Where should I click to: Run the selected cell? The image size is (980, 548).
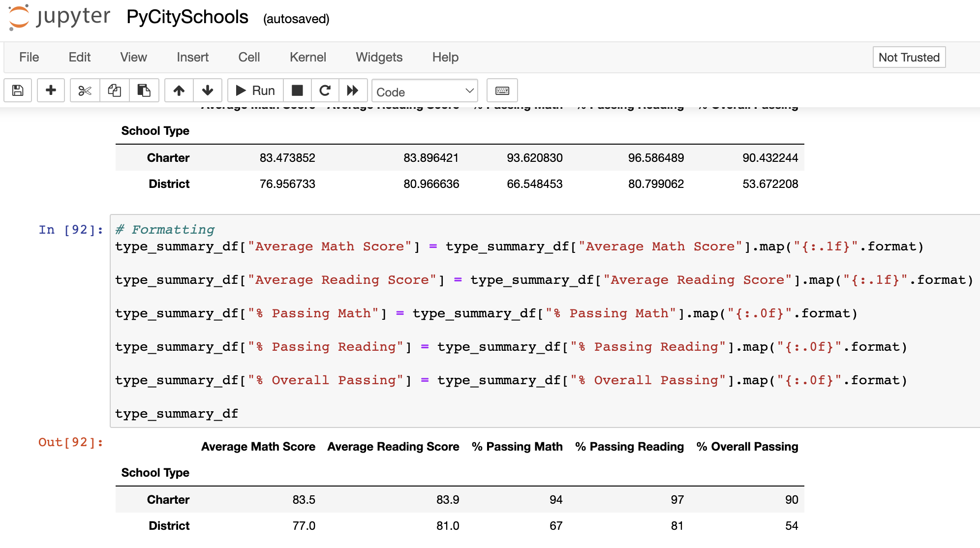(x=254, y=91)
